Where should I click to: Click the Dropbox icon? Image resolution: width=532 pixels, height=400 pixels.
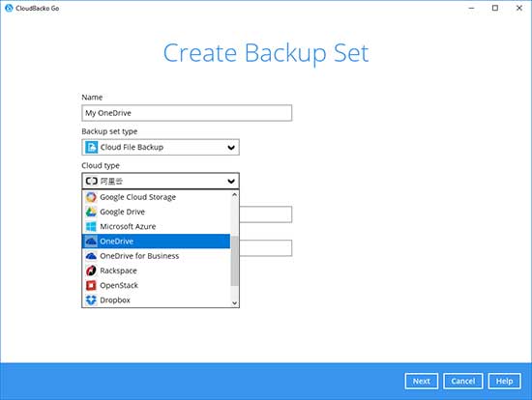point(91,300)
